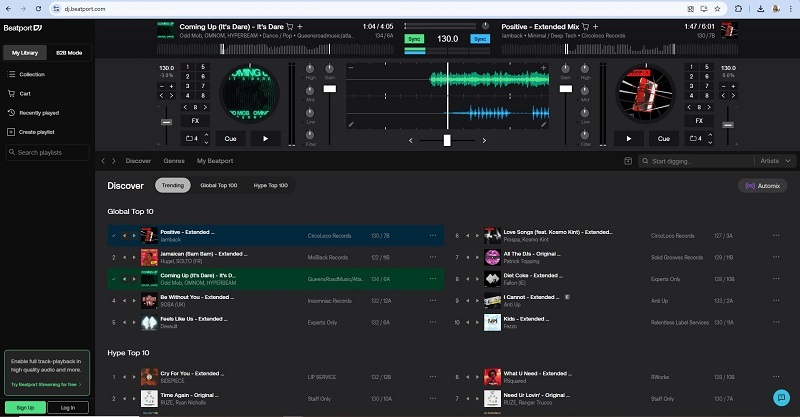Click Start digging search field

click(696, 161)
